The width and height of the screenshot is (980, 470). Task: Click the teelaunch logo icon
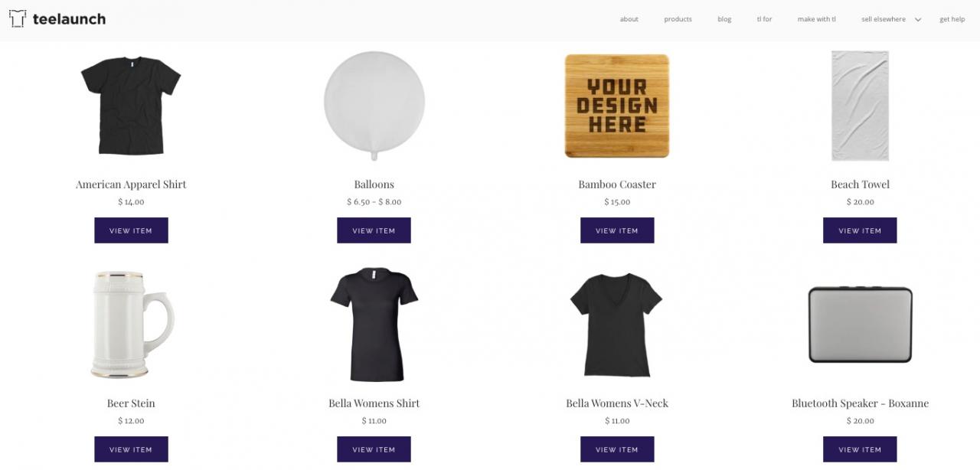click(18, 19)
